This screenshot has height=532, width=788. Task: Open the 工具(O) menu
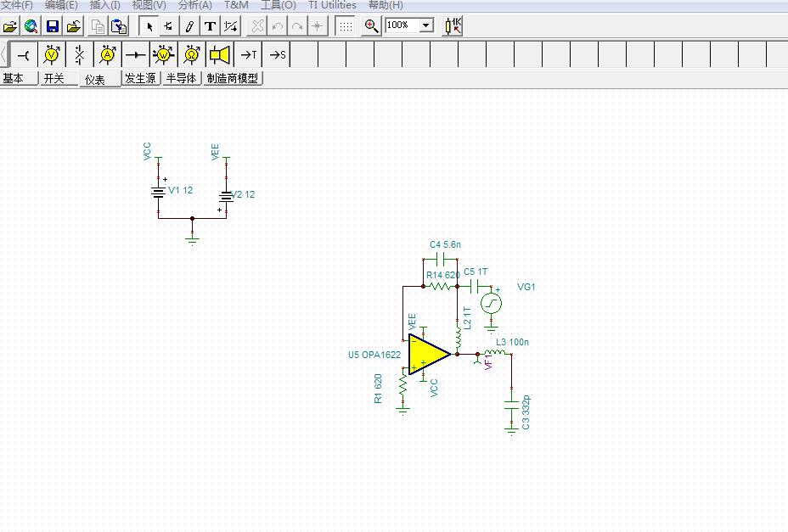point(279,5)
